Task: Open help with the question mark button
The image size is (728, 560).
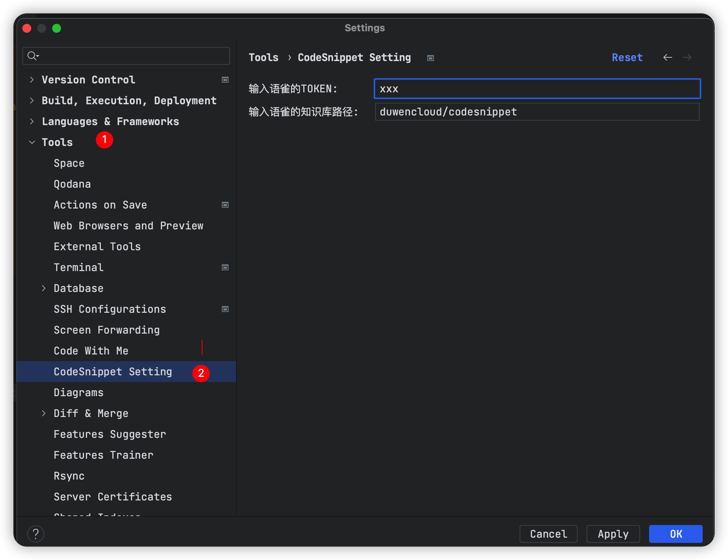Action: point(36,534)
